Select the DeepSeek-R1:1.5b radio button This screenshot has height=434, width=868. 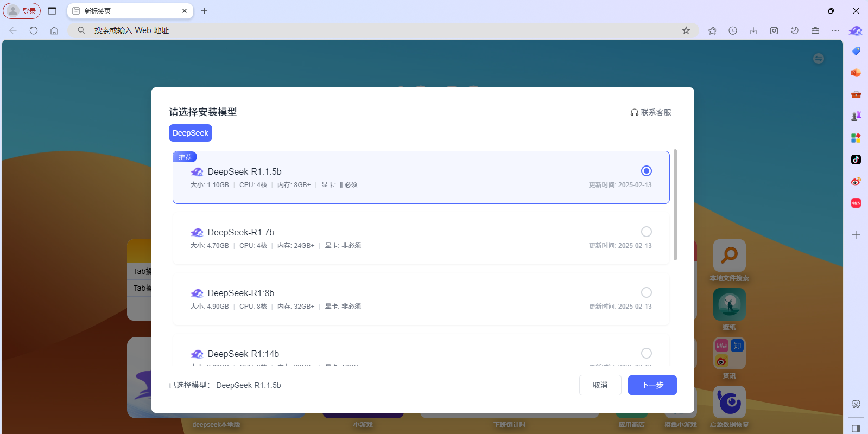click(x=646, y=171)
